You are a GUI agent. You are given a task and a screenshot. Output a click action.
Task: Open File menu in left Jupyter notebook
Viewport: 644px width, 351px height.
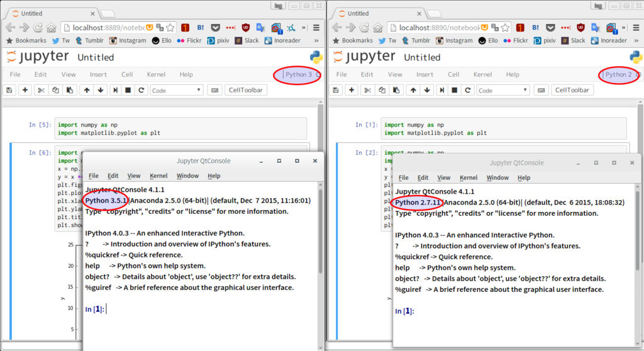[15, 74]
